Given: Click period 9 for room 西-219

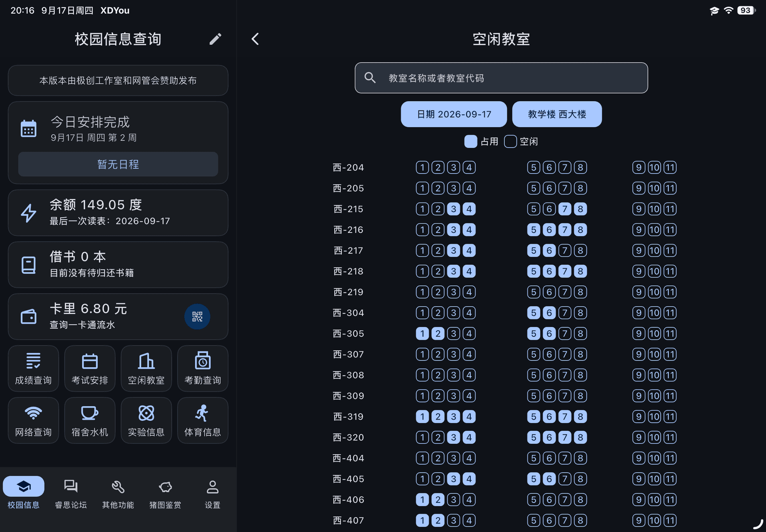Looking at the screenshot, I should point(639,292).
